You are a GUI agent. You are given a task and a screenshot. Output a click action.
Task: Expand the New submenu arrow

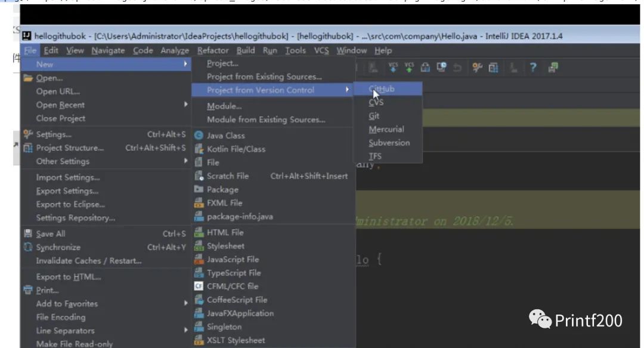185,64
